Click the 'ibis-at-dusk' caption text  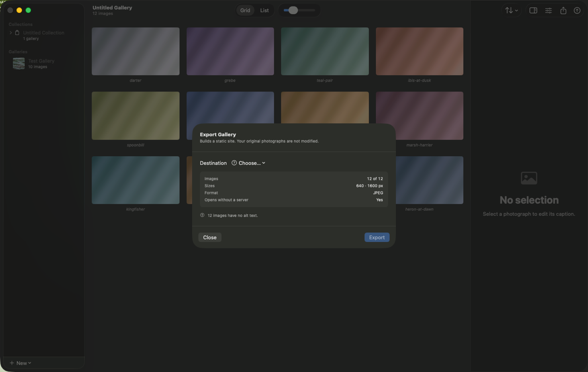419,80
